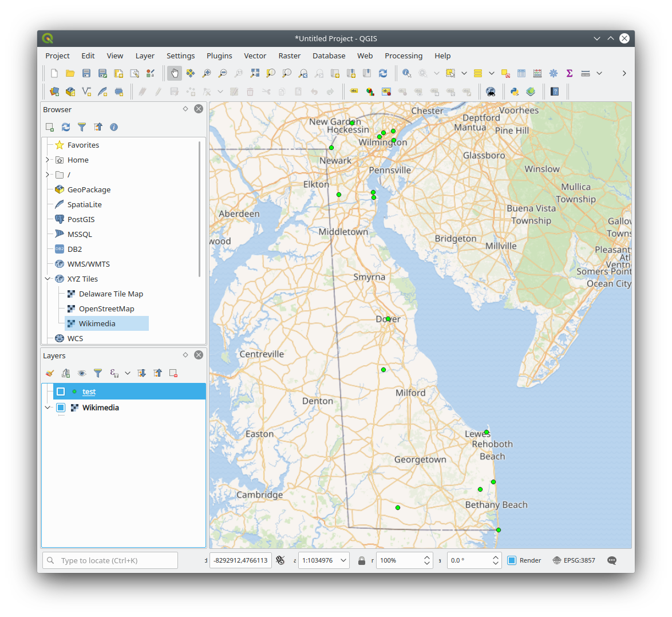Open the Processing Toolbox gear icon
672x617 pixels.
click(x=554, y=73)
